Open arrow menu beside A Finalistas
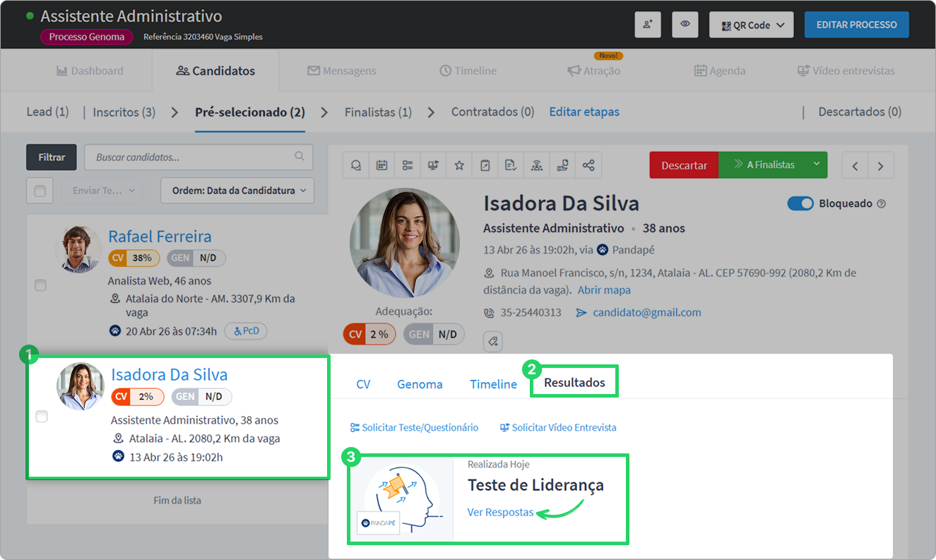This screenshot has width=936, height=560. click(x=816, y=165)
